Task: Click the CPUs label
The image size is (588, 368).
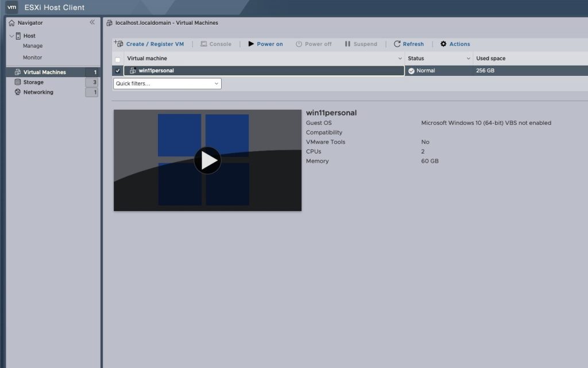Action: (x=314, y=151)
